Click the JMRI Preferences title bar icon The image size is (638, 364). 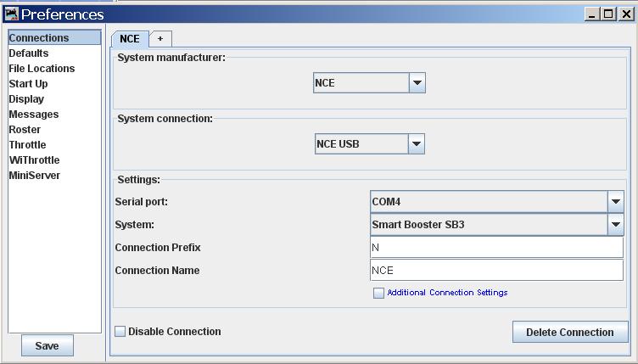pos(11,14)
